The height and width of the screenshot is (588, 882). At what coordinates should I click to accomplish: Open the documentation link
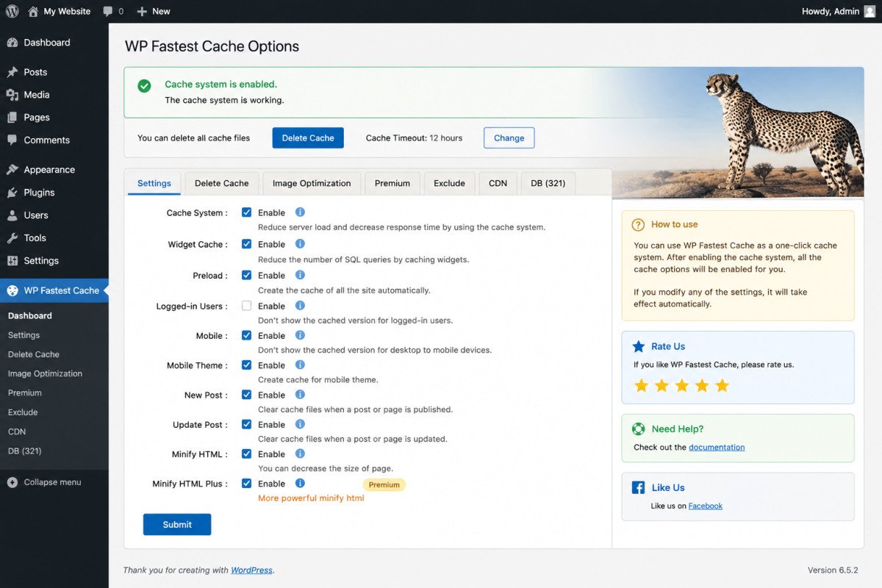click(717, 447)
